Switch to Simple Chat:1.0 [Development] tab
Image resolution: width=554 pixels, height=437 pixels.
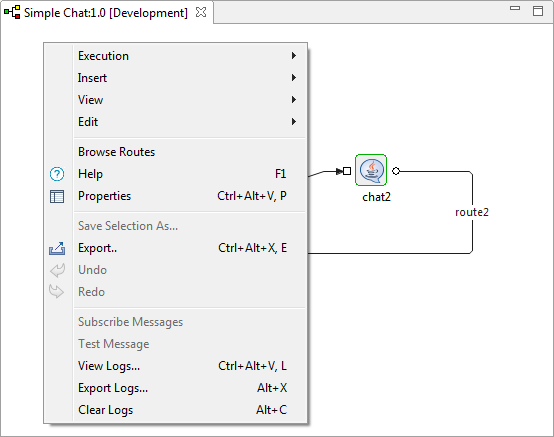click(x=106, y=13)
